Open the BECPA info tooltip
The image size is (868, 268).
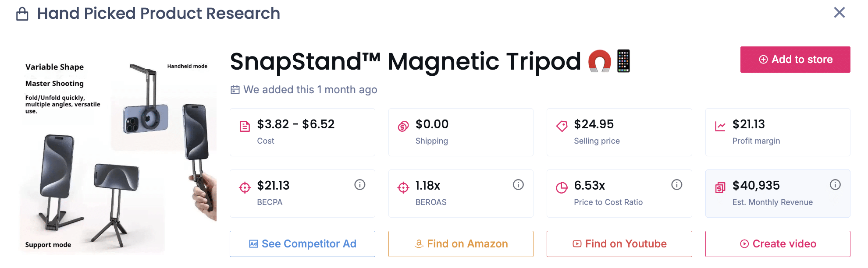[360, 184]
